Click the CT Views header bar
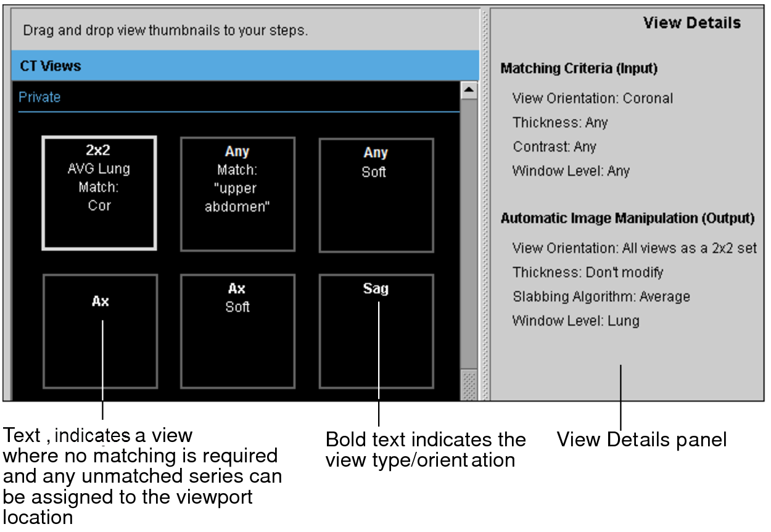Image resolution: width=771 pixels, height=532 pixels. click(x=245, y=66)
